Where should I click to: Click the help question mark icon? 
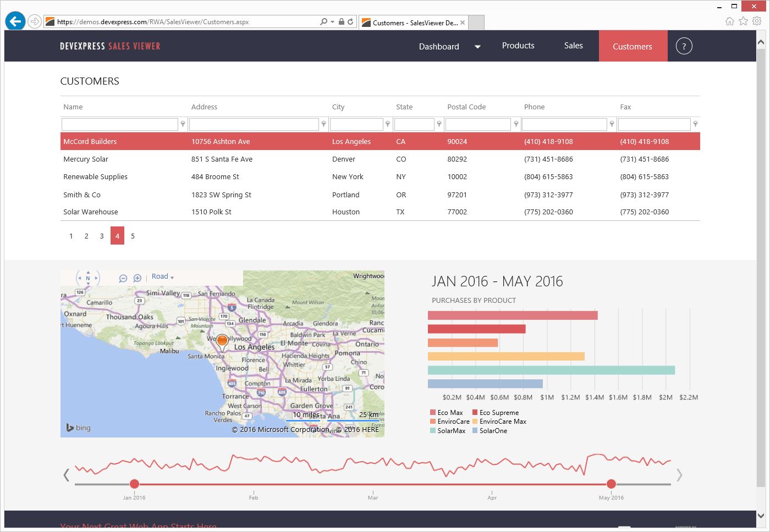pos(684,46)
